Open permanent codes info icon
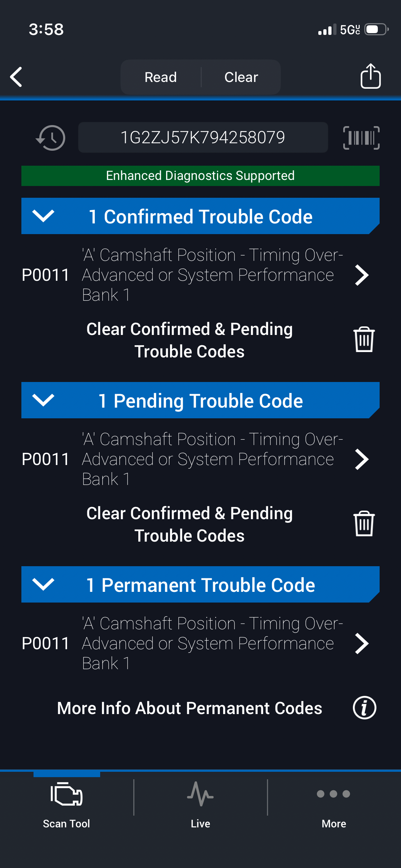The height and width of the screenshot is (868, 401). pyautogui.click(x=364, y=708)
